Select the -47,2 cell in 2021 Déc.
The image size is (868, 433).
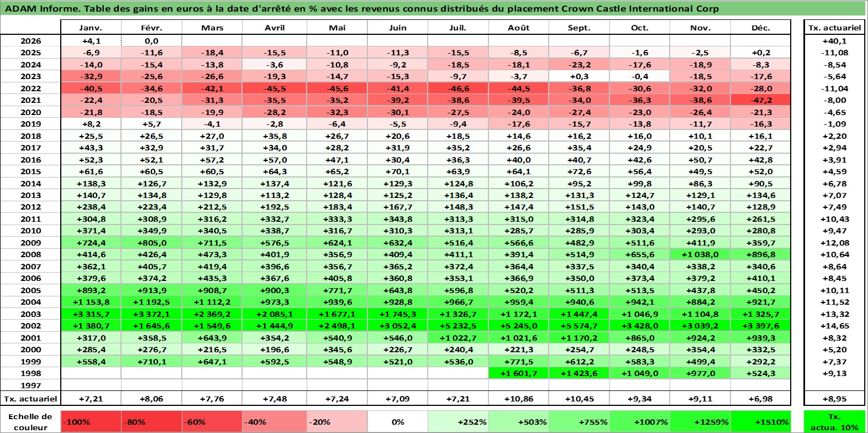[x=761, y=100]
